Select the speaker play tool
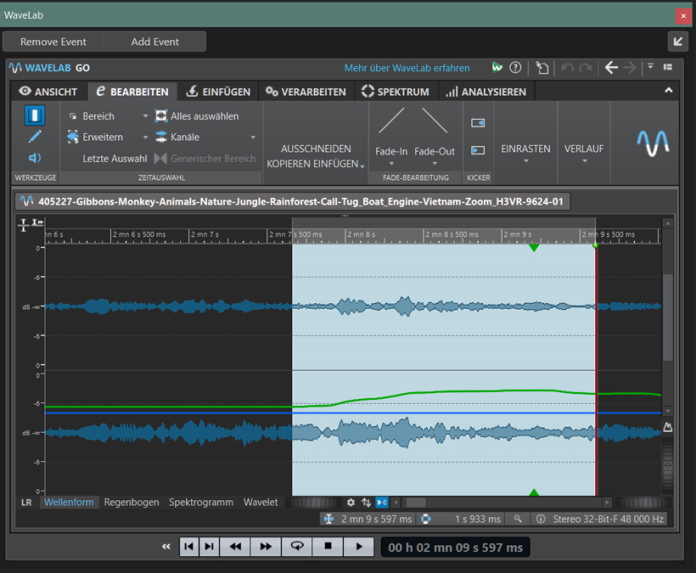The height and width of the screenshot is (573, 696). (x=35, y=158)
